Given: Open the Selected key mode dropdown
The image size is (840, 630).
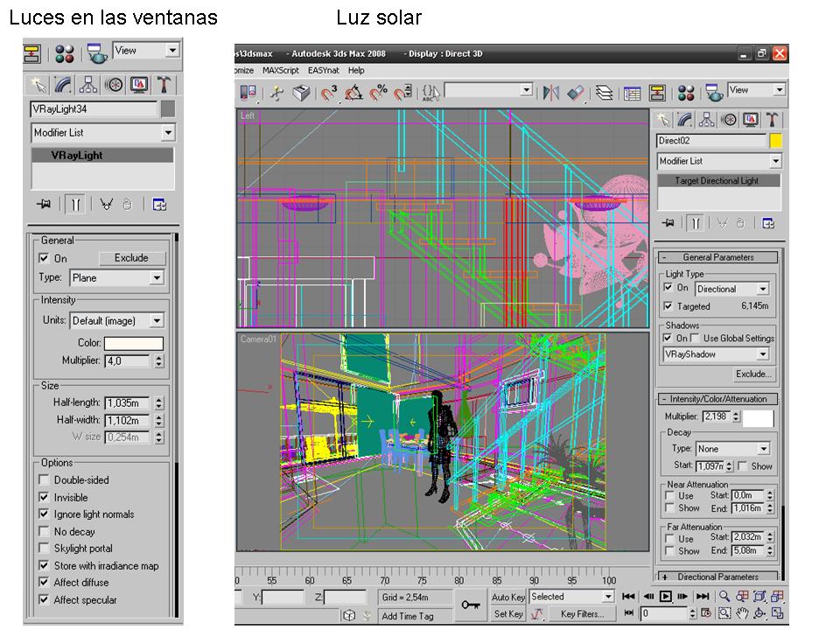Looking at the screenshot, I should pyautogui.click(x=571, y=596).
